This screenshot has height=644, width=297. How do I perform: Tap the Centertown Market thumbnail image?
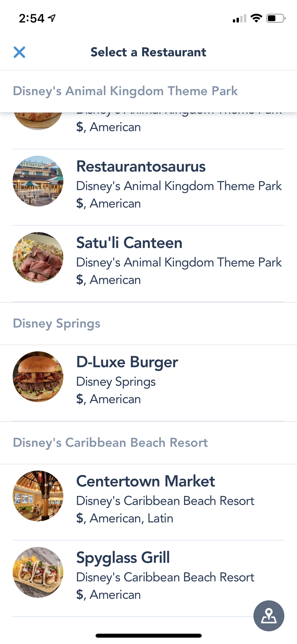click(38, 496)
